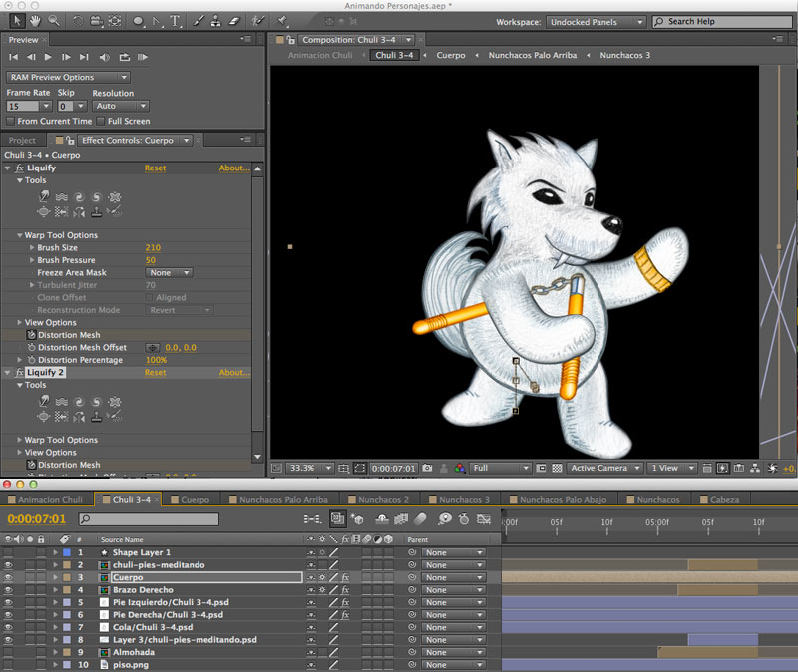Select the Hand tool
798x672 pixels.
35,21
